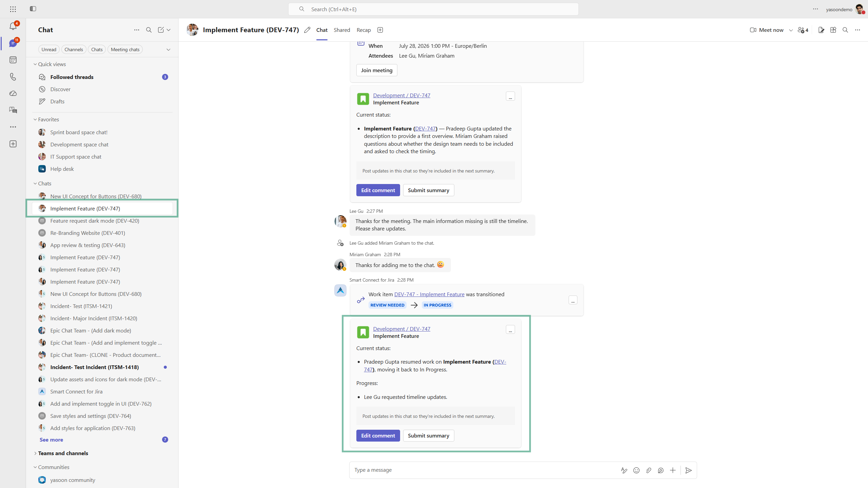This screenshot has height=488, width=868.
Task: Toggle the Channels filter chip
Action: 74,49
